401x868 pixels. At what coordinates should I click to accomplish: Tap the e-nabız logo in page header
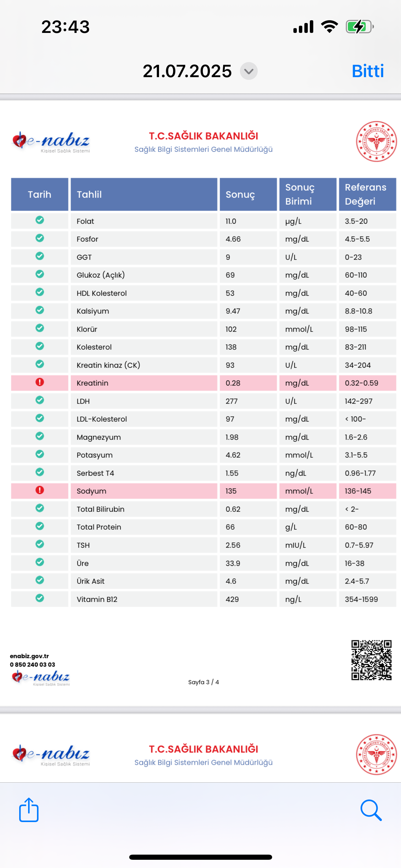(x=51, y=142)
